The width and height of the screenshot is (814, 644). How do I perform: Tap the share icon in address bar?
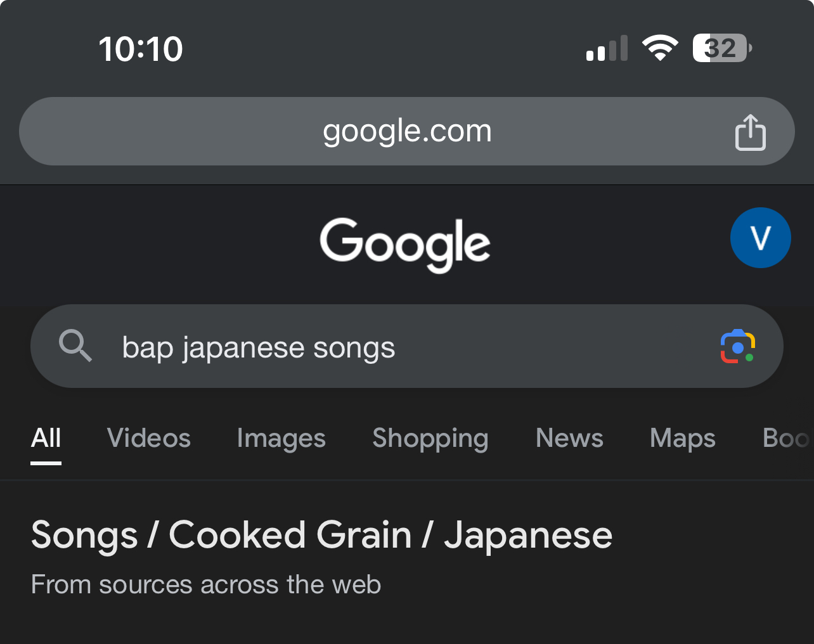point(751,132)
